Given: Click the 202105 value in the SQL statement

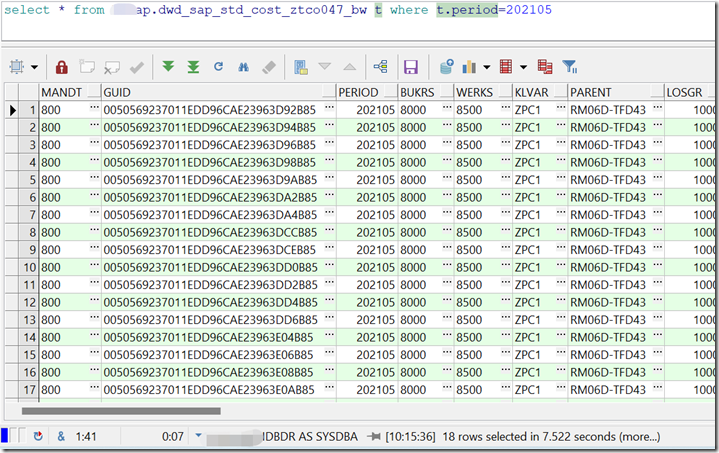Looking at the screenshot, I should tap(529, 10).
